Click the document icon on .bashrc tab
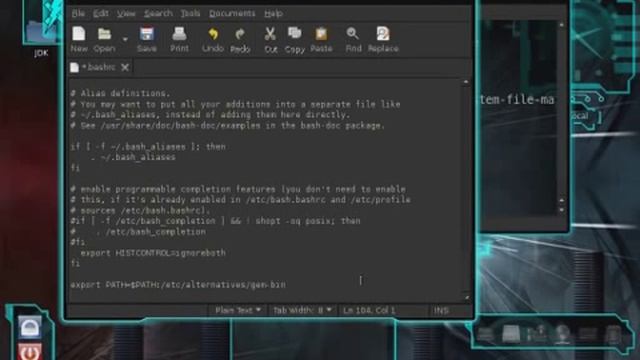 (74, 67)
